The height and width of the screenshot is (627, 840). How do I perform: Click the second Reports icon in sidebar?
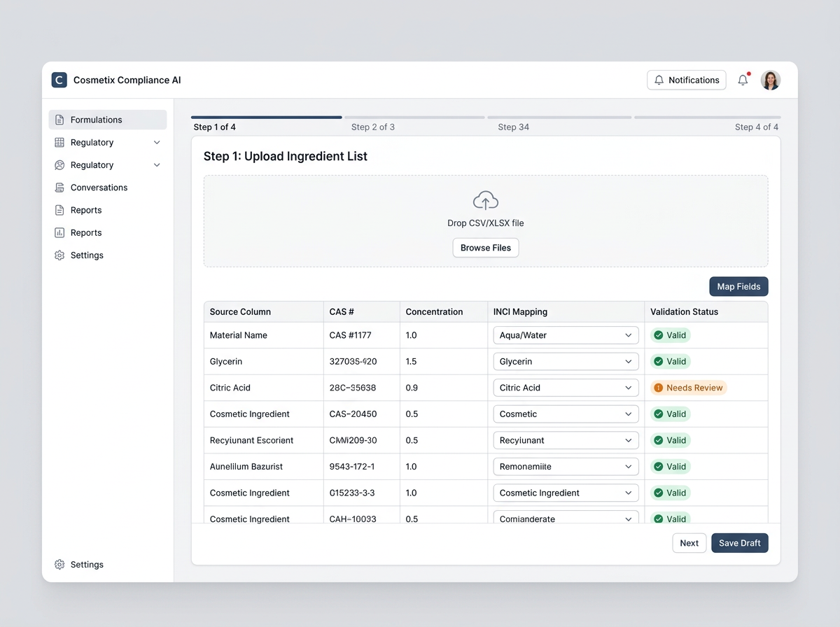pos(60,232)
